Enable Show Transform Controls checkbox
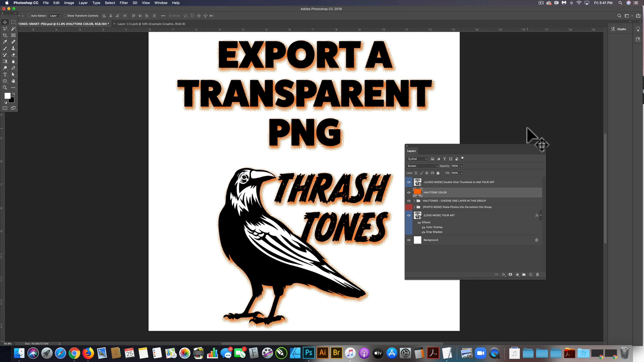The height and width of the screenshot is (362, 644). pos(65,16)
